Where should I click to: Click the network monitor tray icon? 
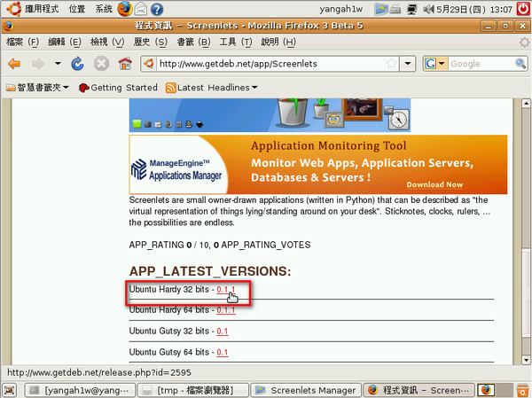click(x=412, y=9)
